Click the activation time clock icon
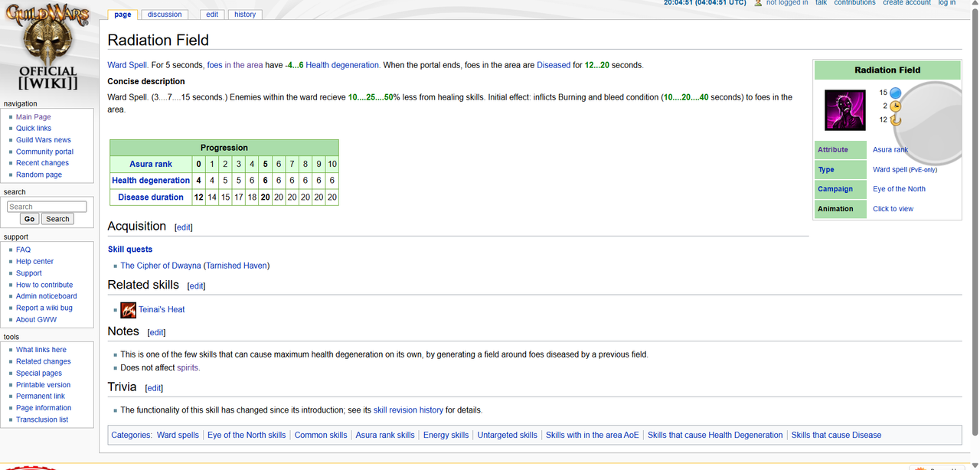This screenshot has width=980, height=470. 895,106
